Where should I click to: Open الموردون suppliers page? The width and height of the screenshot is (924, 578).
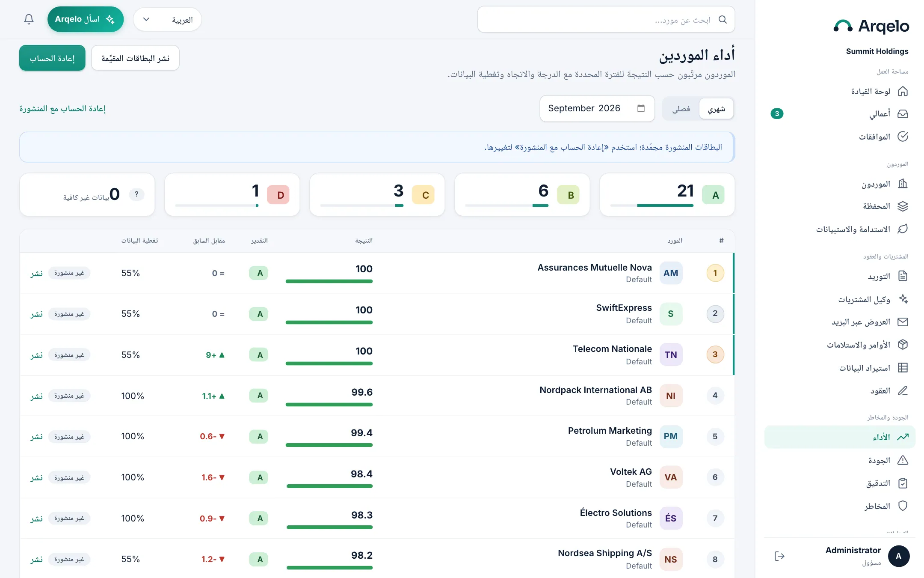(x=840, y=184)
